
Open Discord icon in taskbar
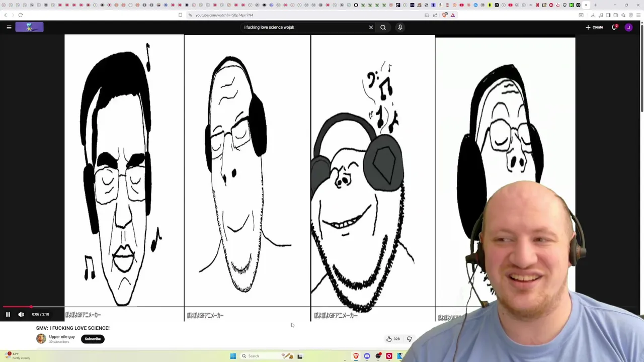point(367,356)
